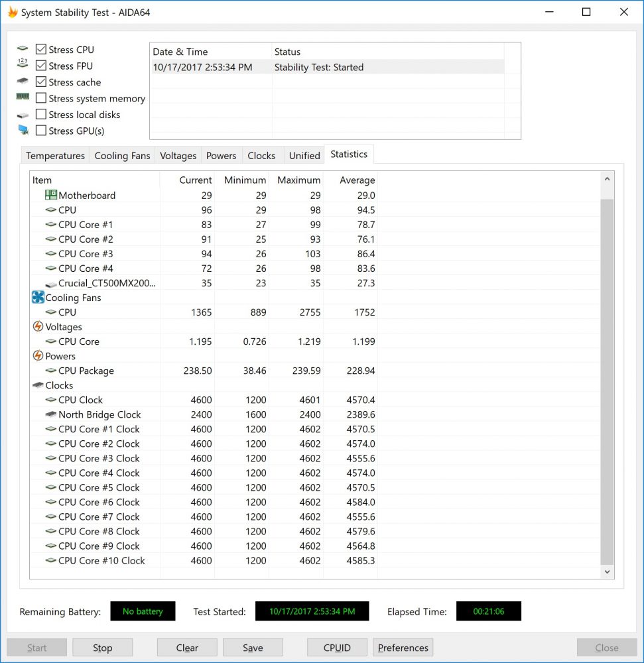Click the CPU fan row icon
The width and height of the screenshot is (644, 663).
pos(51,312)
